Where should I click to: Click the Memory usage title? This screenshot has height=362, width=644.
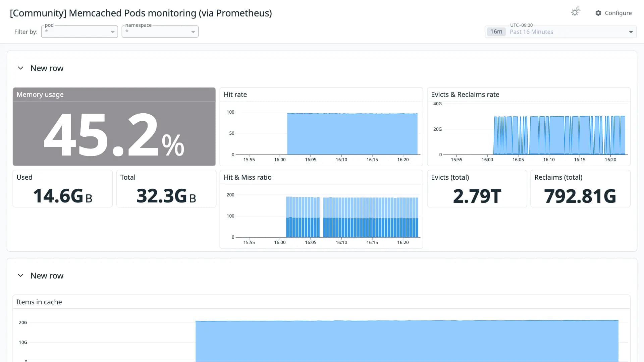click(40, 95)
